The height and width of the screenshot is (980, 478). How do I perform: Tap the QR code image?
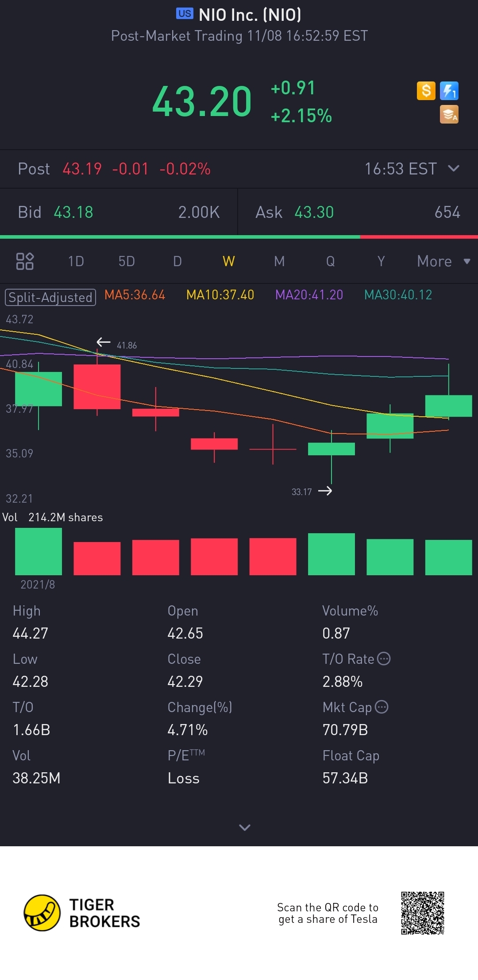pyautogui.click(x=423, y=913)
